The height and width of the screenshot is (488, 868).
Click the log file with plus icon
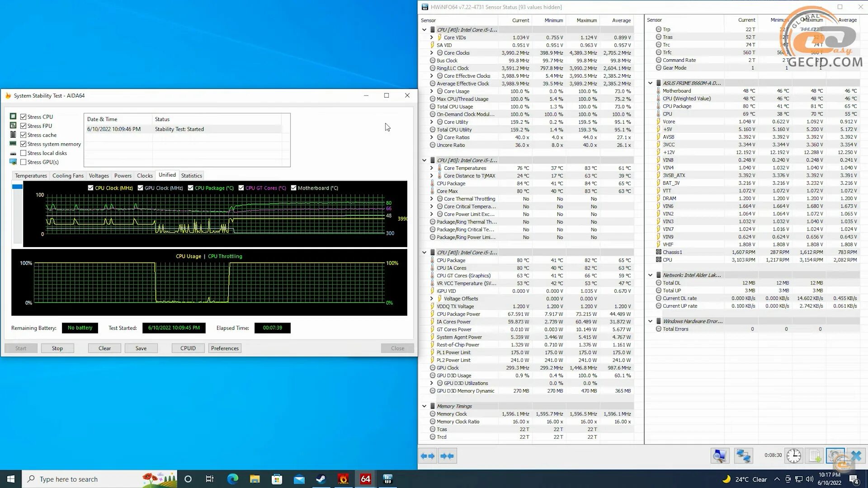point(815,455)
